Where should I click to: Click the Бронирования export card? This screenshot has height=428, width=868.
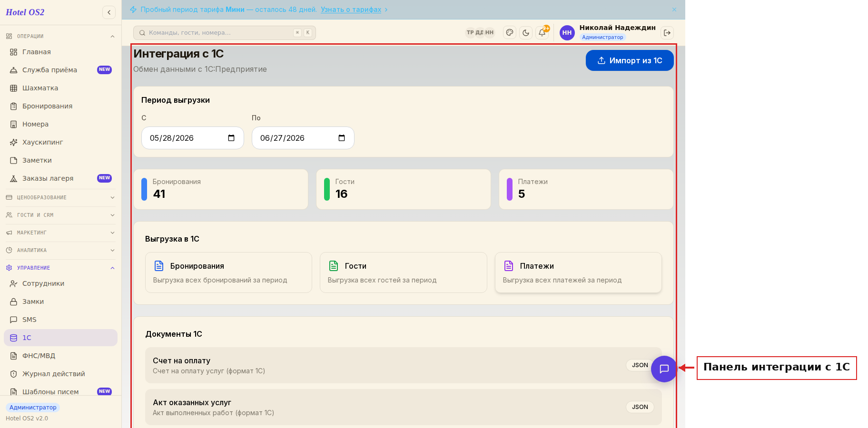tap(228, 272)
